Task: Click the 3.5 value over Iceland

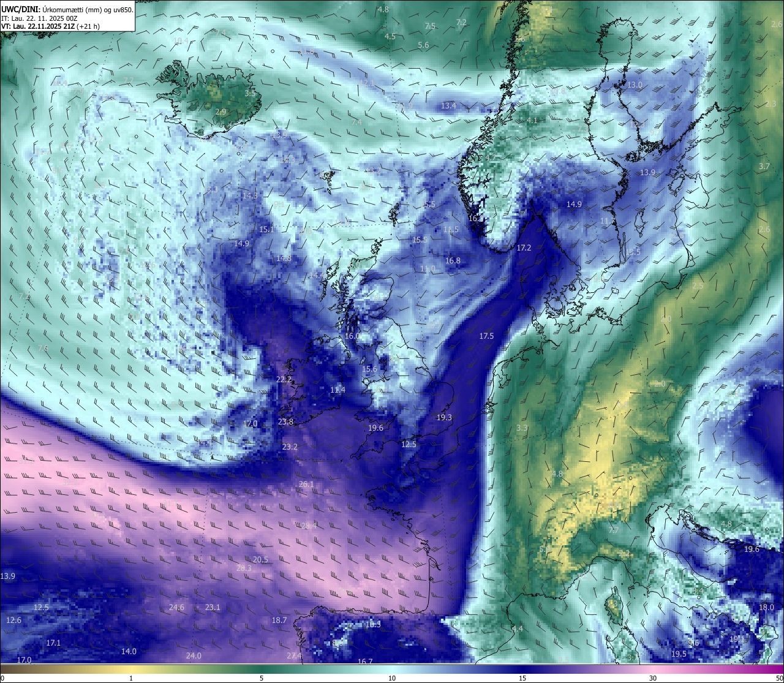Action: click(251, 94)
